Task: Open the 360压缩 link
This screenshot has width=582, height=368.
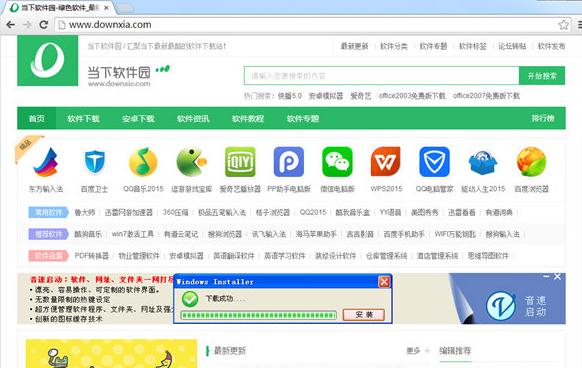Action: (x=175, y=212)
